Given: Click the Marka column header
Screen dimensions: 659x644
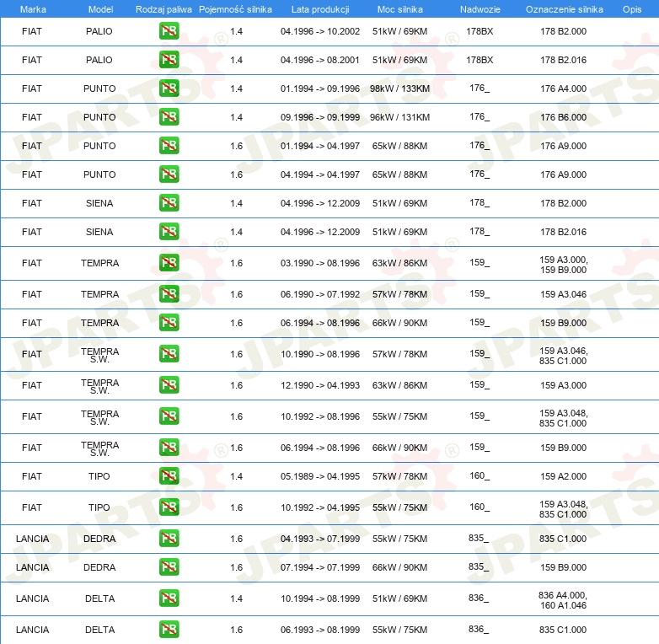Looking at the screenshot, I should (33, 9).
